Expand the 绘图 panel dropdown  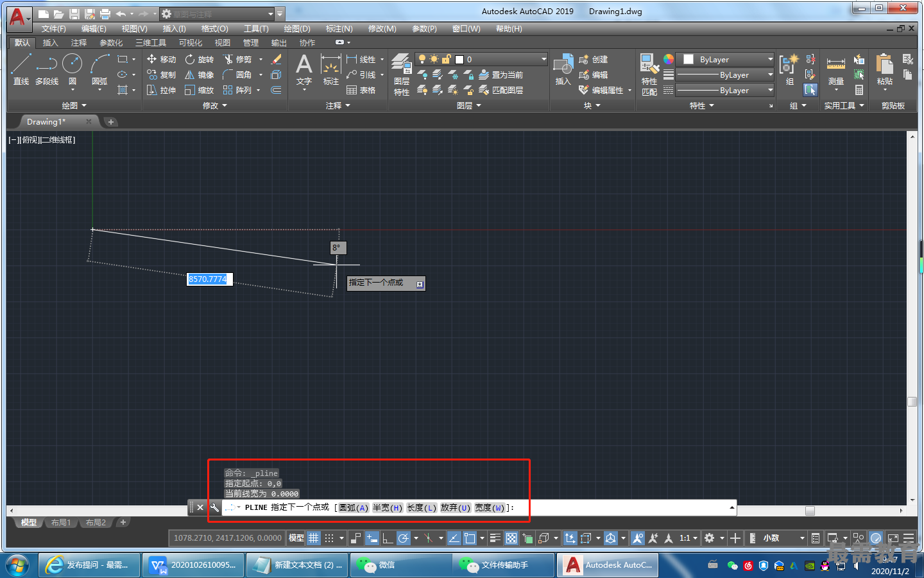(74, 105)
